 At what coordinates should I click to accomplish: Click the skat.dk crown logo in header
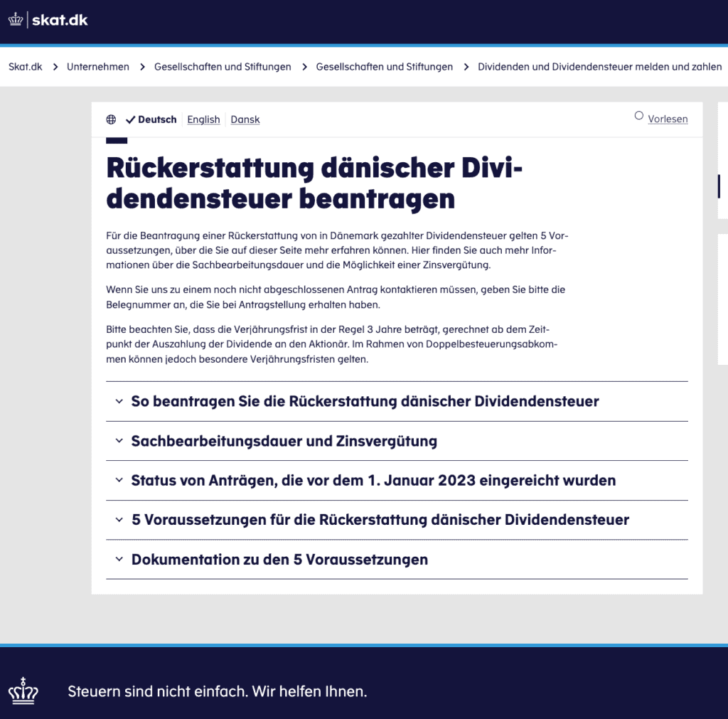16,20
